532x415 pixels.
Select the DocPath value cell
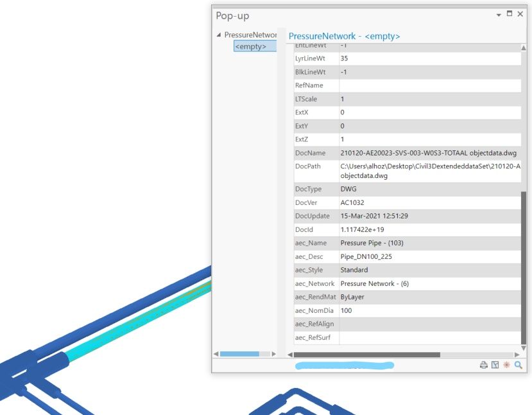click(x=430, y=171)
